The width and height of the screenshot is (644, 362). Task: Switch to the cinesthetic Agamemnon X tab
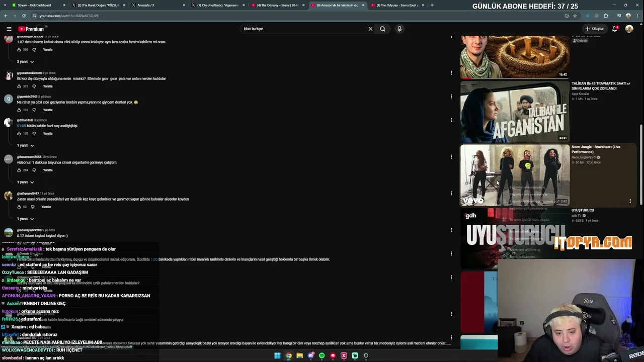[218, 5]
